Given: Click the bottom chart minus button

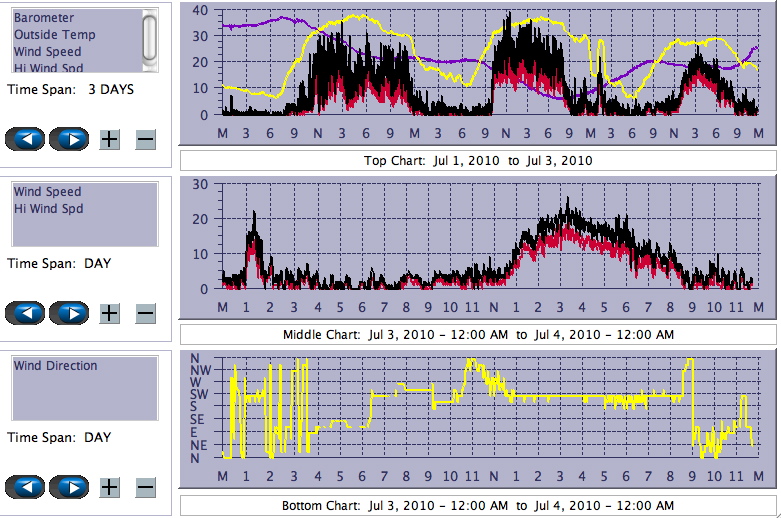Looking at the screenshot, I should coord(145,487).
